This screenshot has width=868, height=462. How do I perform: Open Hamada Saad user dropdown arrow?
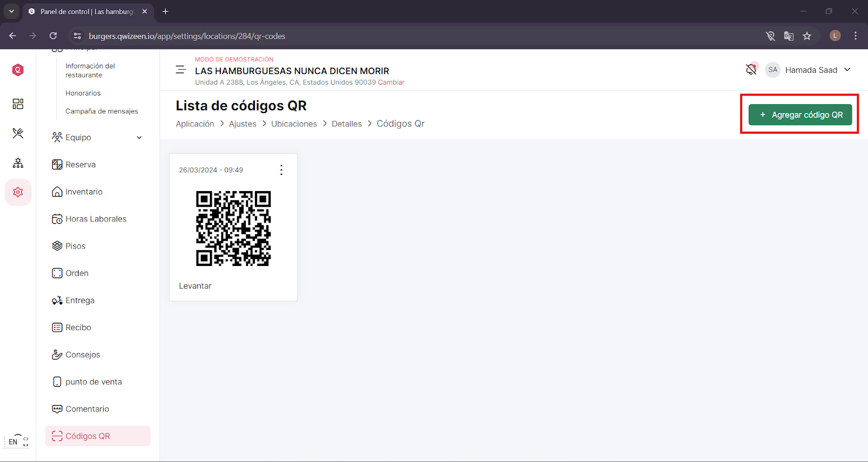coord(847,69)
